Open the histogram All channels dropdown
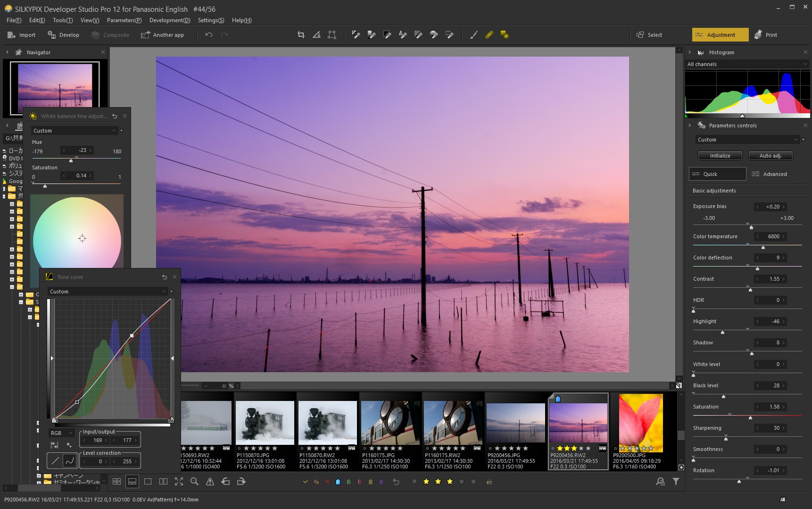812x509 pixels. click(x=747, y=64)
